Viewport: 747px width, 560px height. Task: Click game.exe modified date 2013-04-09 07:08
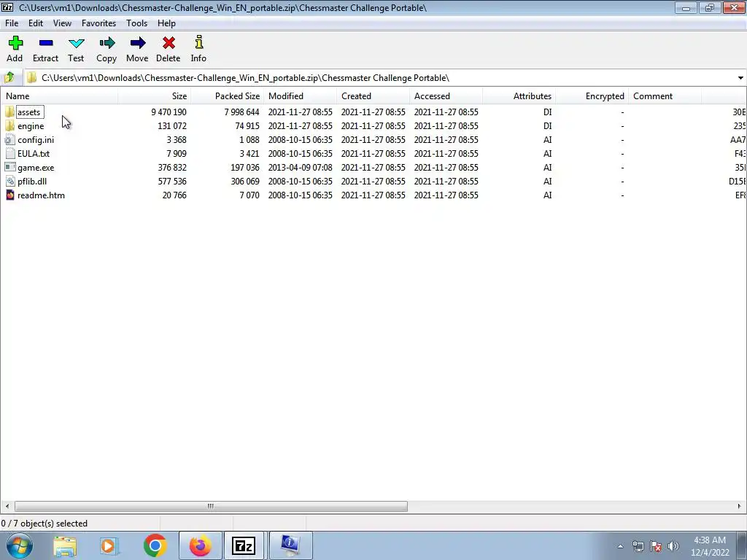[x=300, y=168]
